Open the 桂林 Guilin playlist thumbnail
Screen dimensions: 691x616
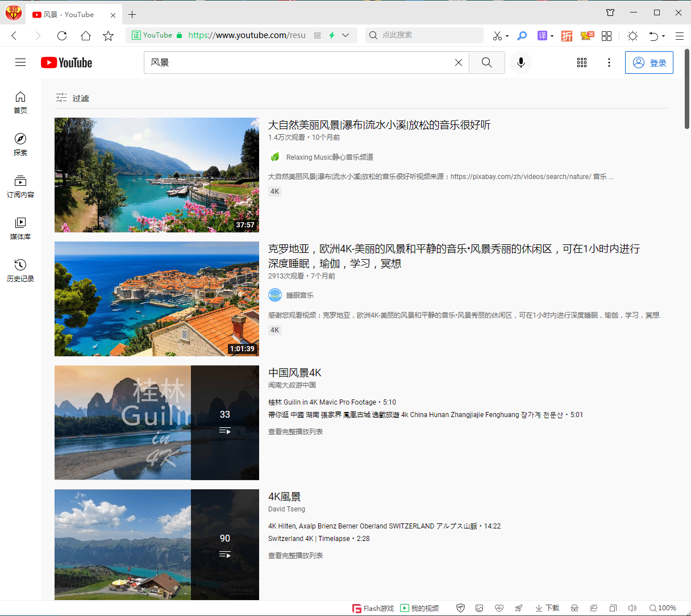[157, 423]
